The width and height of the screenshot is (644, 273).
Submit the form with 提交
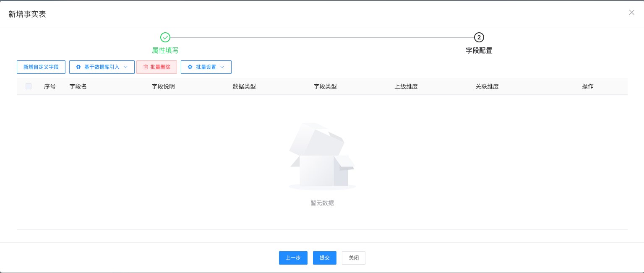[x=325, y=258]
